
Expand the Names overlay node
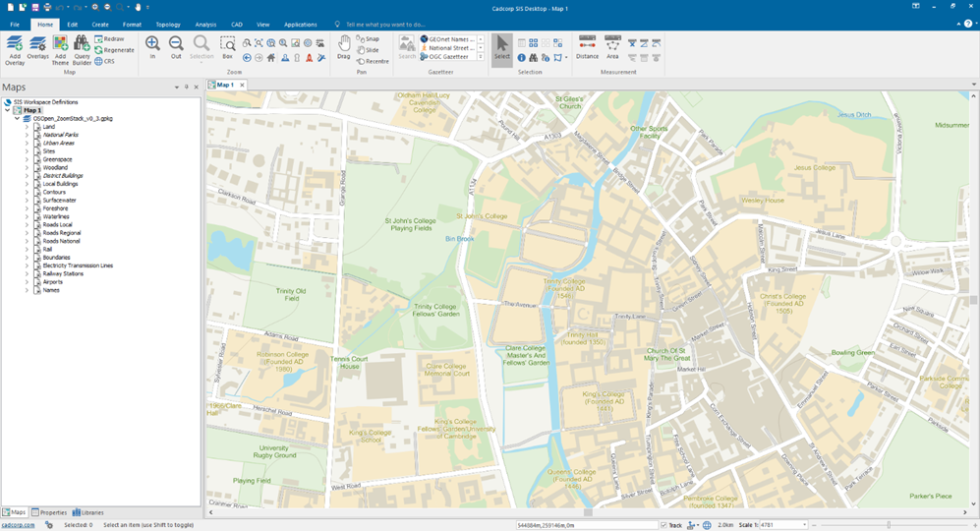[x=27, y=290]
